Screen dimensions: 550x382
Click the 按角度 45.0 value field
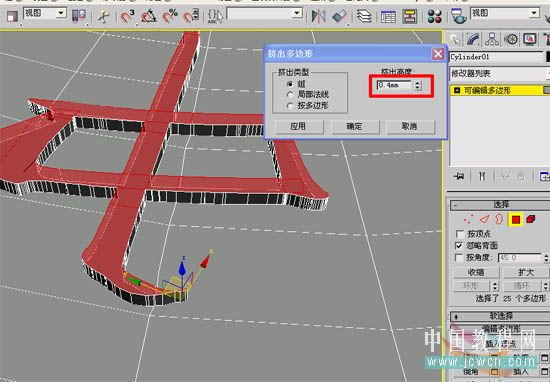(519, 258)
